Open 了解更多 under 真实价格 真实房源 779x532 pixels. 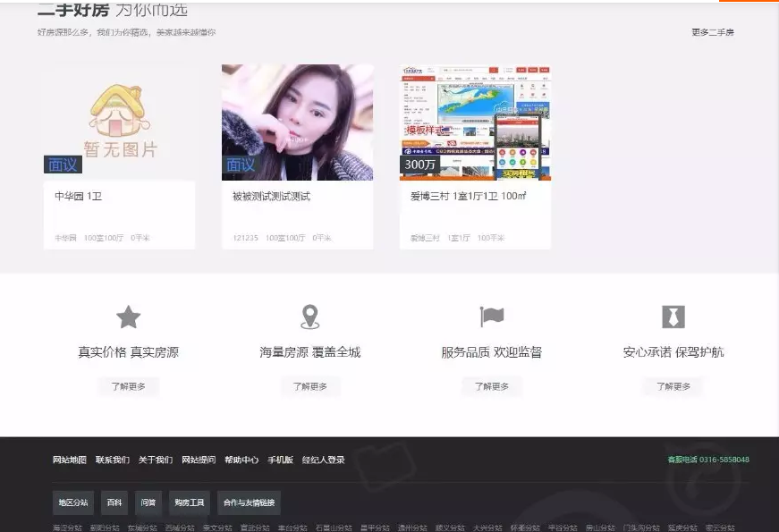pyautogui.click(x=128, y=386)
